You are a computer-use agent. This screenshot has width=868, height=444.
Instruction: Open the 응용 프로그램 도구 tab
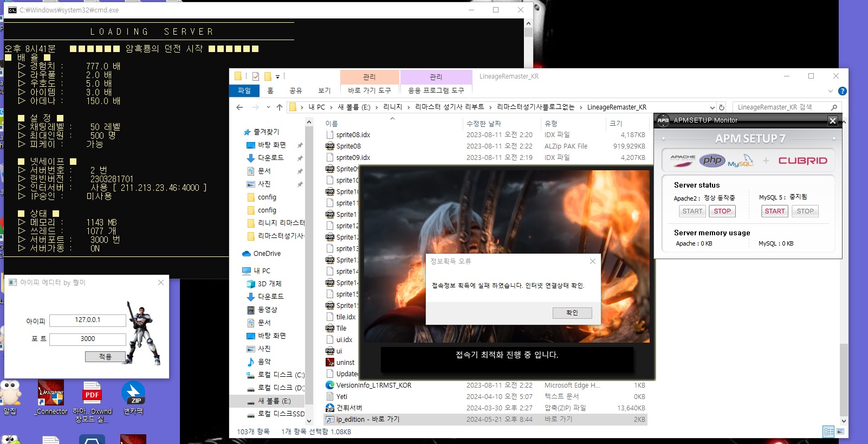[x=436, y=91]
